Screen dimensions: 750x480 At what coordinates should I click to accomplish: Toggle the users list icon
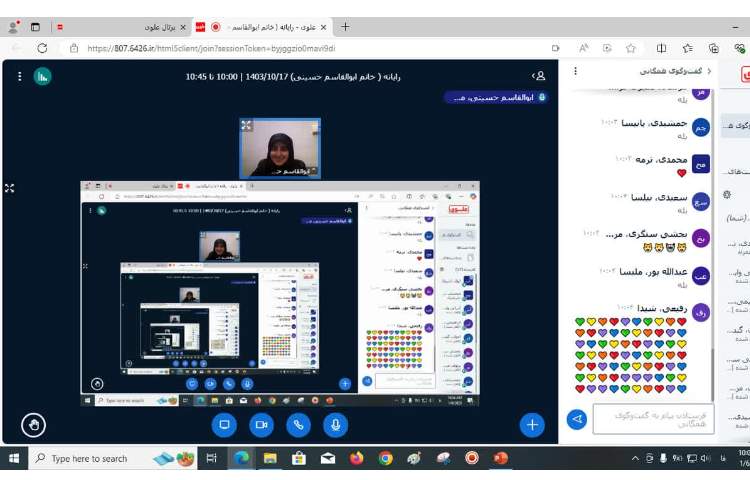[540, 75]
